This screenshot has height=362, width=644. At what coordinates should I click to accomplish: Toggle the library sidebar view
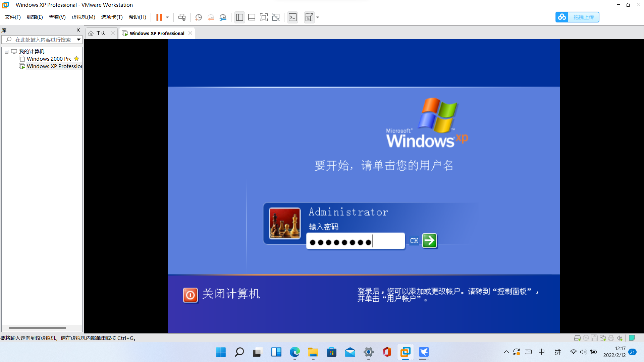click(239, 17)
